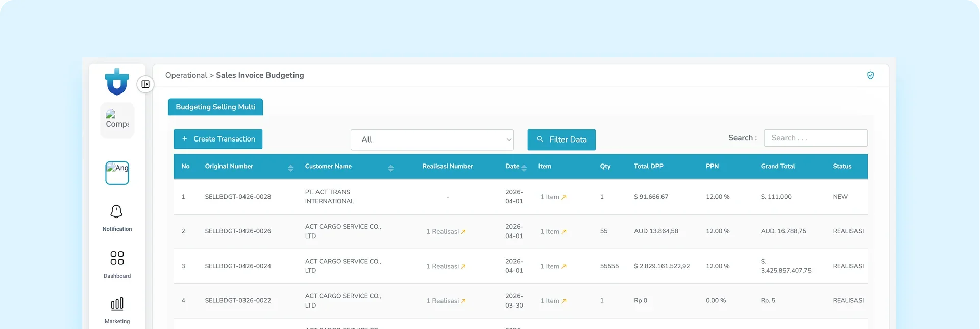Select cell SELLBDGT-0326-0022
This screenshot has height=329, width=980.
(x=238, y=301)
